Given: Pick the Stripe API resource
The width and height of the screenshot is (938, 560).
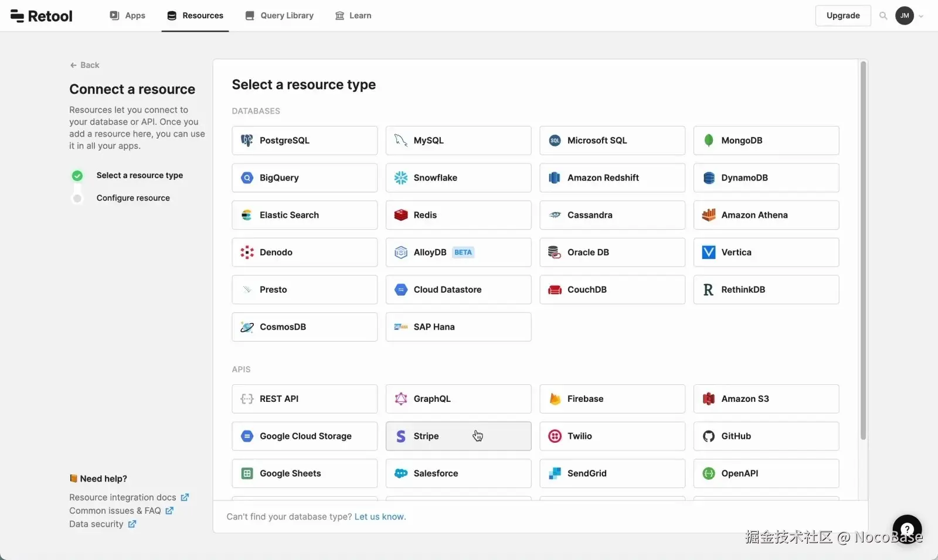Looking at the screenshot, I should [x=458, y=436].
